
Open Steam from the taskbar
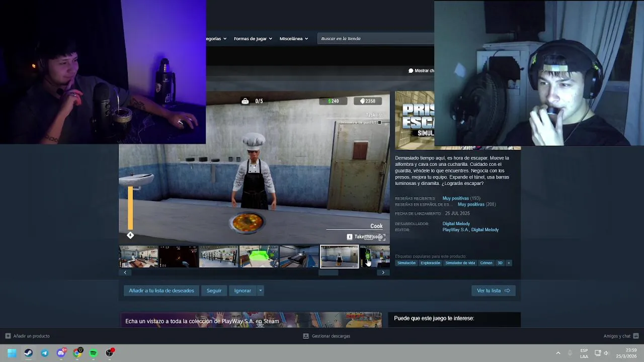(28, 353)
